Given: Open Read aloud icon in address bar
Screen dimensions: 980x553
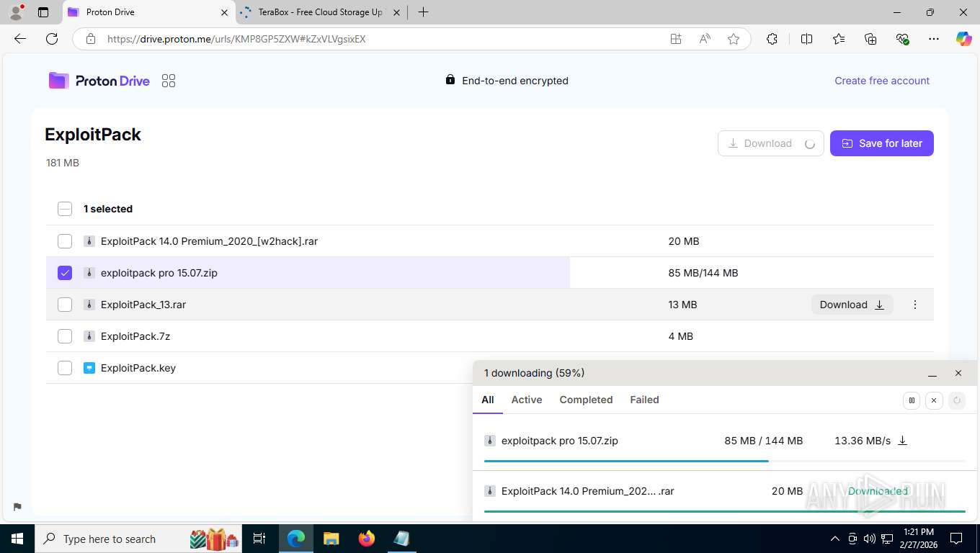Looking at the screenshot, I should point(705,39).
